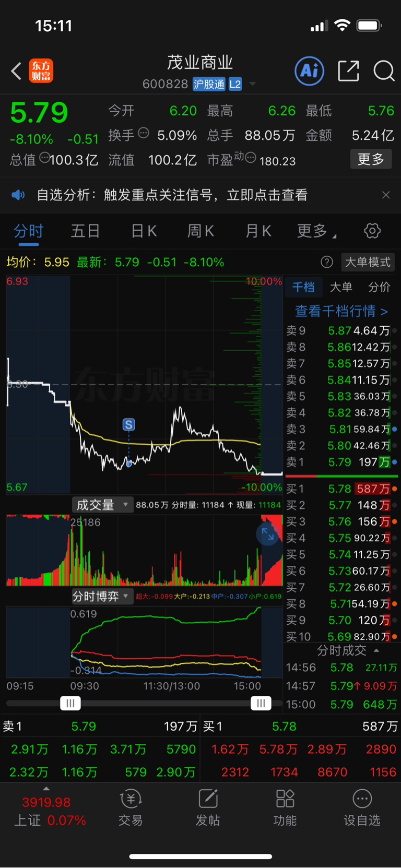Open the 上证 3919.98 index

[x=50, y=812]
